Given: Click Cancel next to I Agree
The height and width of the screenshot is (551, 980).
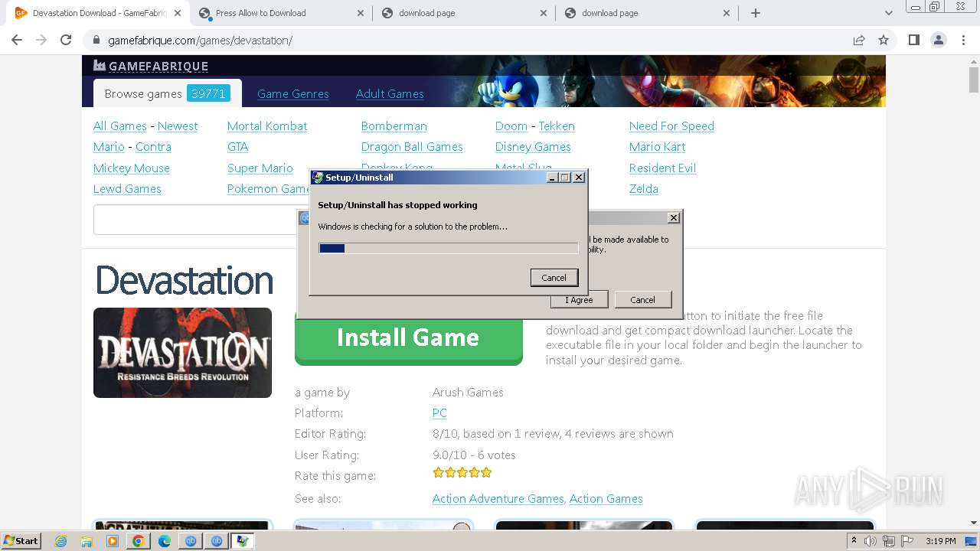Looking at the screenshot, I should pyautogui.click(x=642, y=300).
